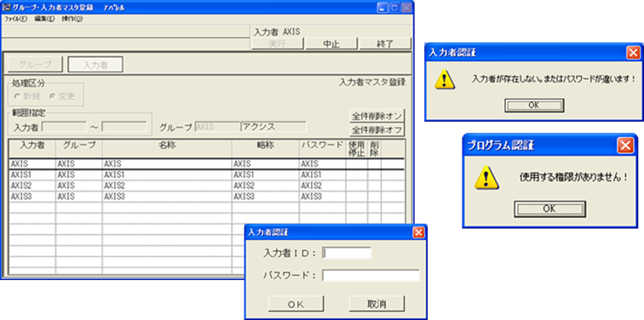Screen dimensions: 644x320
Task: Select the AXIS1 cell in 入力者 column
Action: pyautogui.click(x=32, y=175)
